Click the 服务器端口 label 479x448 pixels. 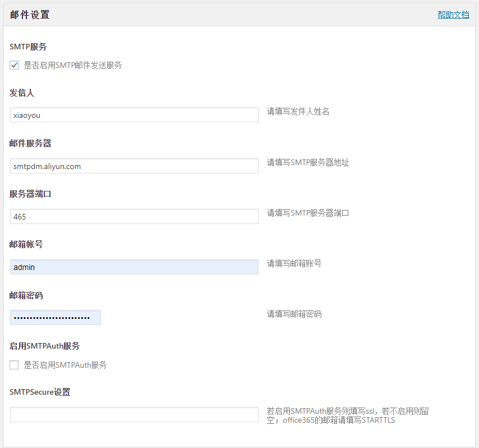point(30,194)
